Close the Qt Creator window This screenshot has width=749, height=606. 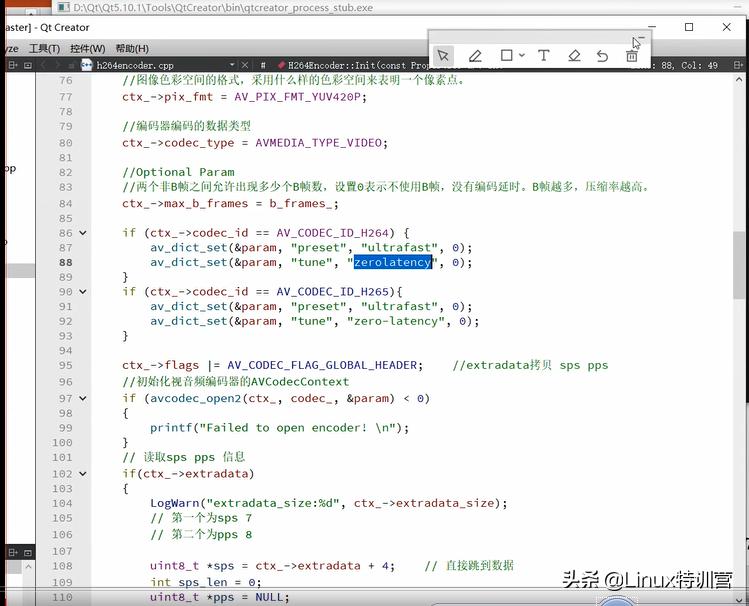click(727, 27)
